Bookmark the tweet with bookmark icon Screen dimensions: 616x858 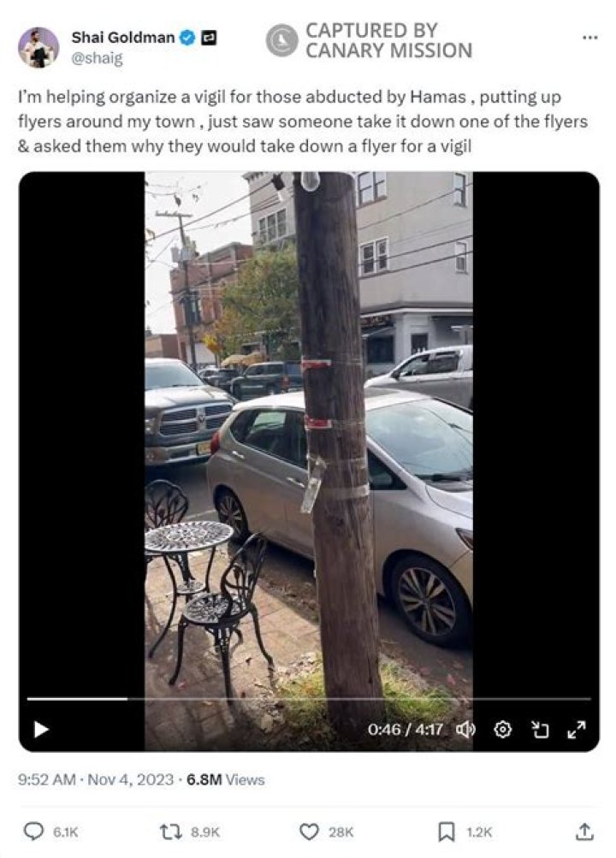446,831
